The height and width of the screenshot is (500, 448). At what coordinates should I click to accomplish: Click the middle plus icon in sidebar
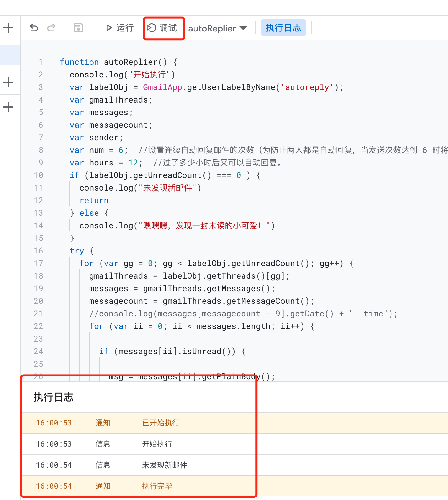tap(8, 82)
